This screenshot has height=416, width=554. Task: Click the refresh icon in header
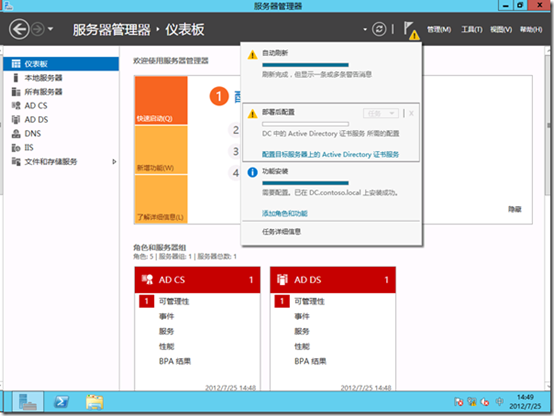click(x=379, y=29)
